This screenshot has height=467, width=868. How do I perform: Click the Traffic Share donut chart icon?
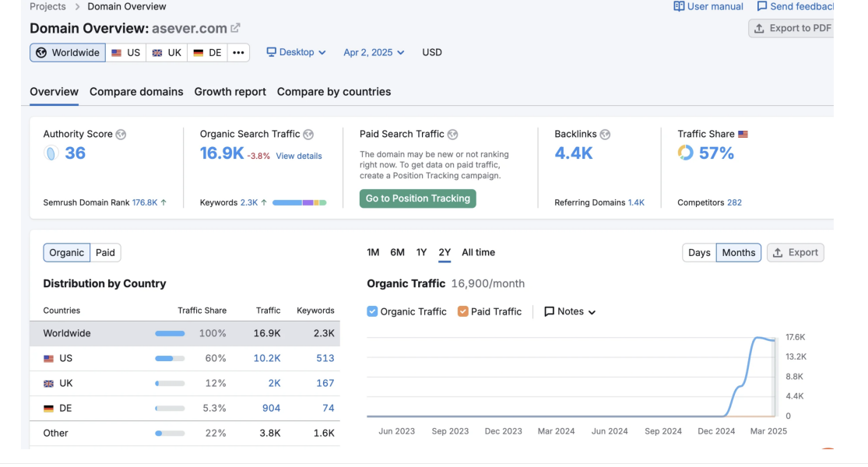pos(685,153)
